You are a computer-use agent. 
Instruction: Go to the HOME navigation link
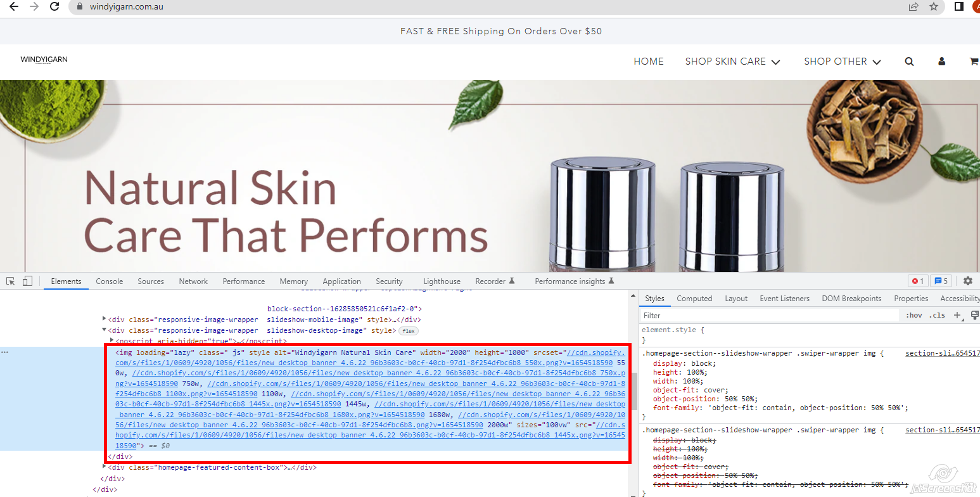pos(649,61)
